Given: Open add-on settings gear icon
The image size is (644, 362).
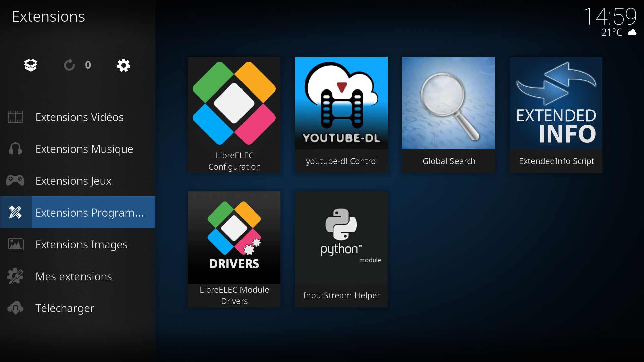Looking at the screenshot, I should (123, 65).
